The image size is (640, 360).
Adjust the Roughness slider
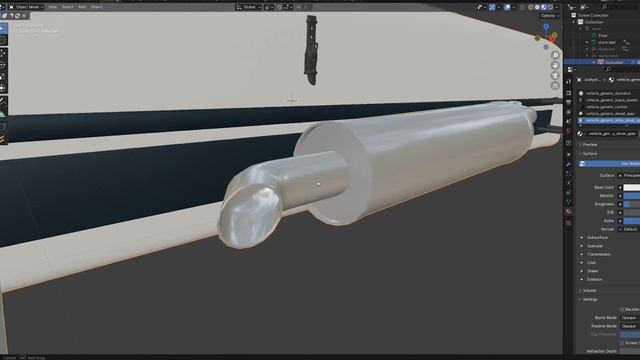(631, 204)
